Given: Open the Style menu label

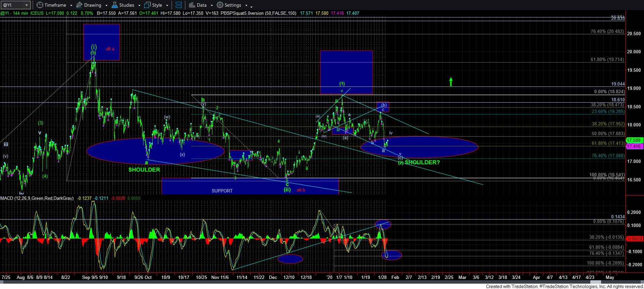Looking at the screenshot, I should (x=157, y=5).
